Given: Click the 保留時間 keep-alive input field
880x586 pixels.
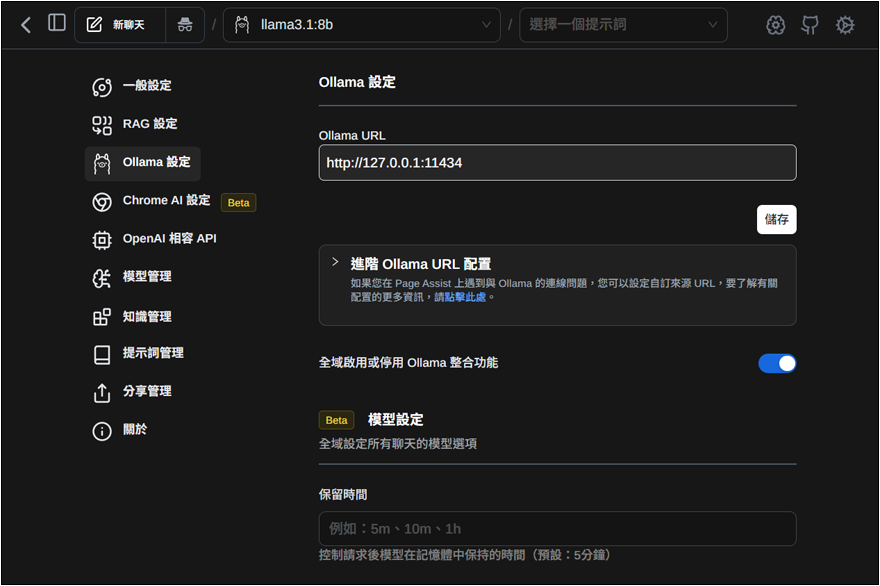Looking at the screenshot, I should [557, 529].
